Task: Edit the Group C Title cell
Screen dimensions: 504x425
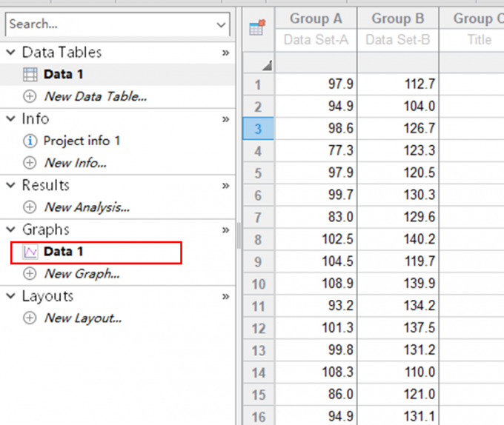Action: coord(472,40)
